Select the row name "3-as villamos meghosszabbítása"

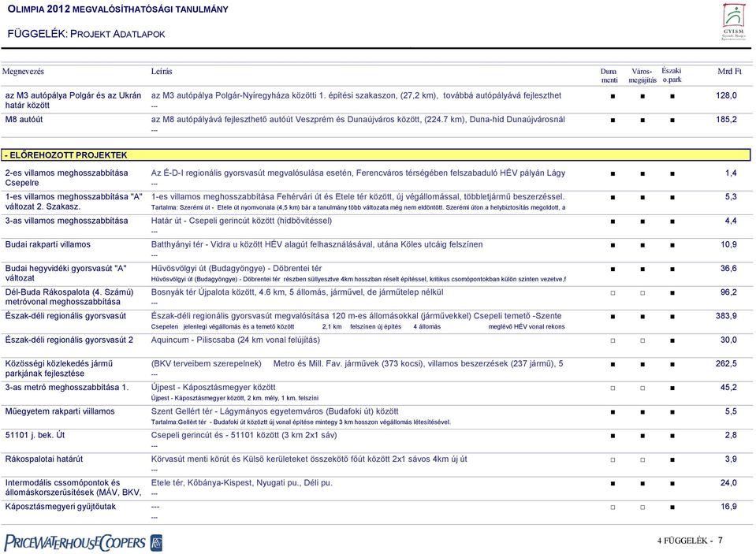(66, 221)
